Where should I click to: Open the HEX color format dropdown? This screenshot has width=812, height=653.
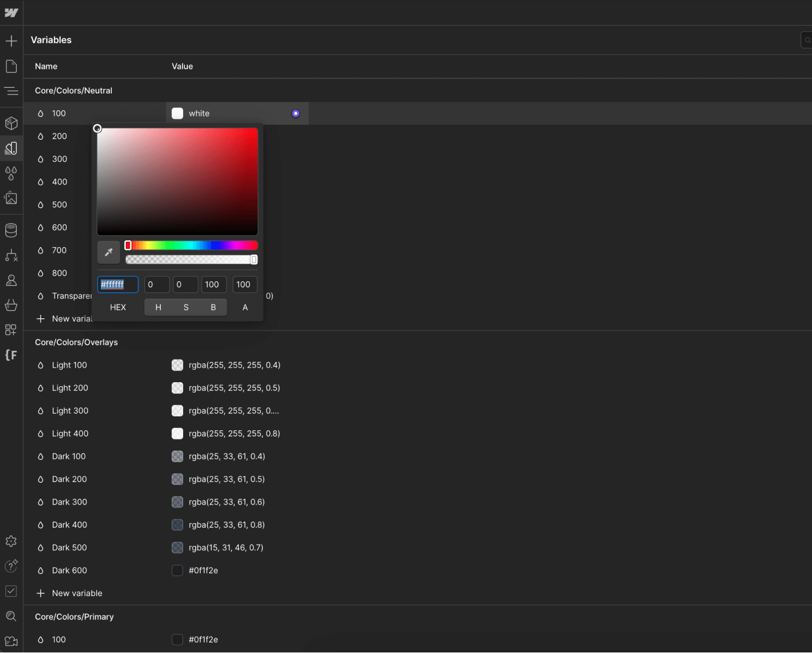(x=118, y=307)
